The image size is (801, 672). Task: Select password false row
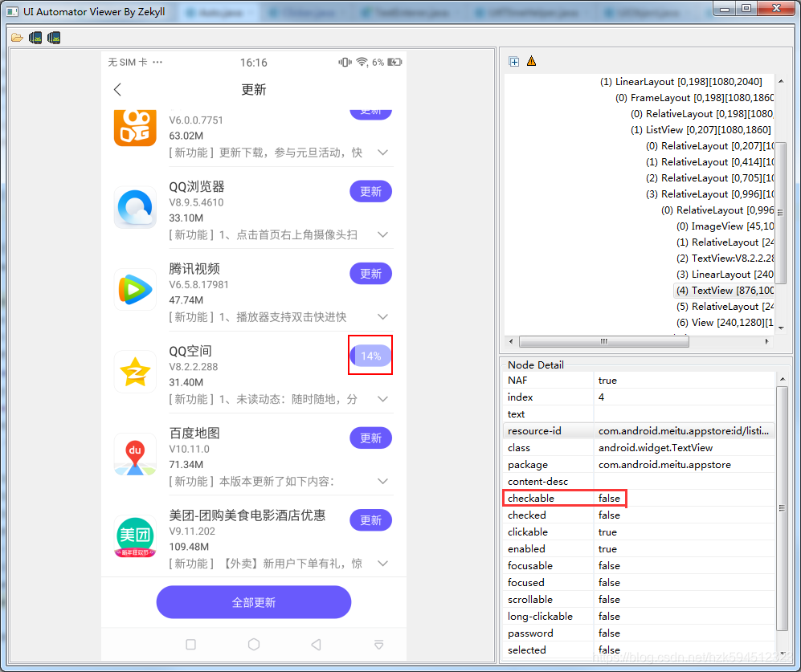tap(639, 633)
